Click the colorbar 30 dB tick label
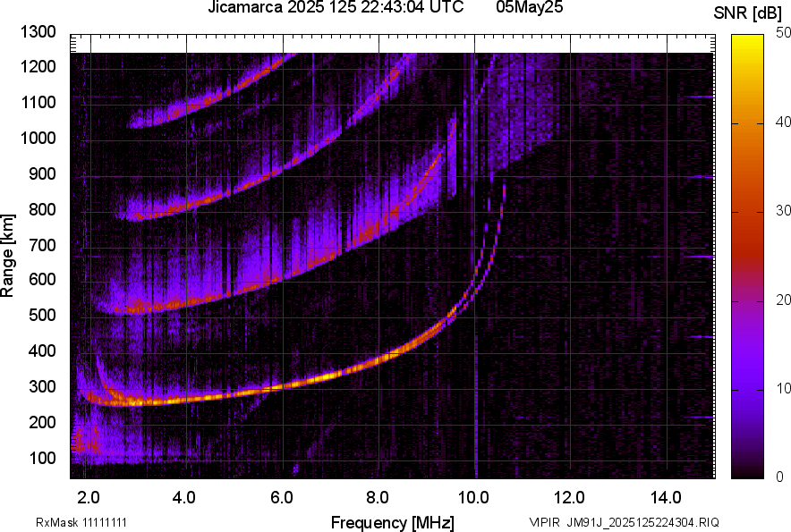The width and height of the screenshot is (791, 532). [783, 210]
